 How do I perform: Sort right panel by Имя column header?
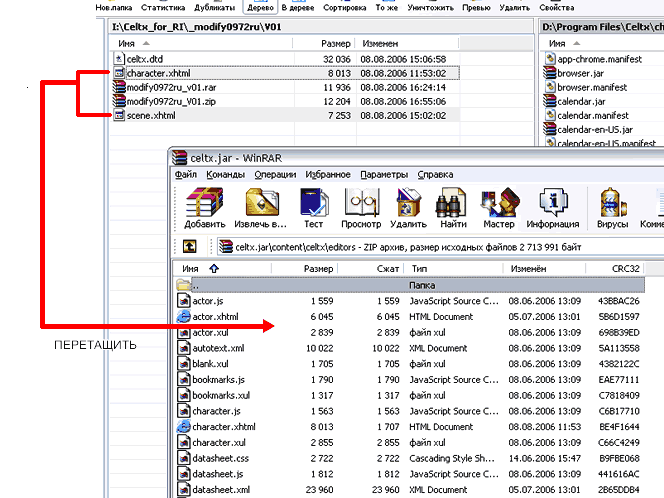(602, 43)
